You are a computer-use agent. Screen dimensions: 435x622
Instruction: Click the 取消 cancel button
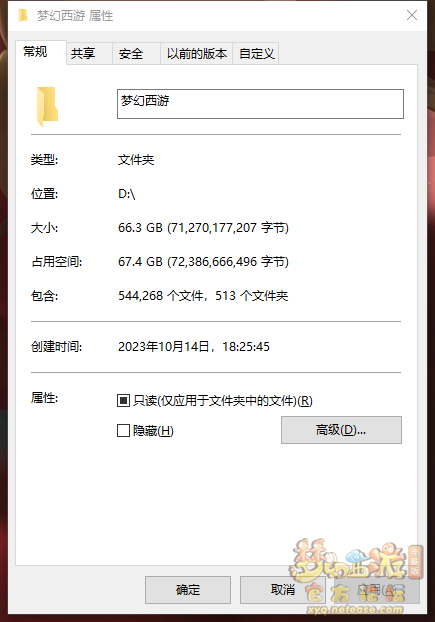[x=283, y=589]
